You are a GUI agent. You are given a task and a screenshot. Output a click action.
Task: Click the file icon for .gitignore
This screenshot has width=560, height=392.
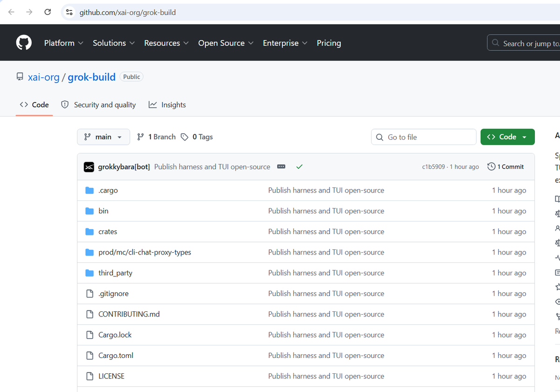click(90, 294)
